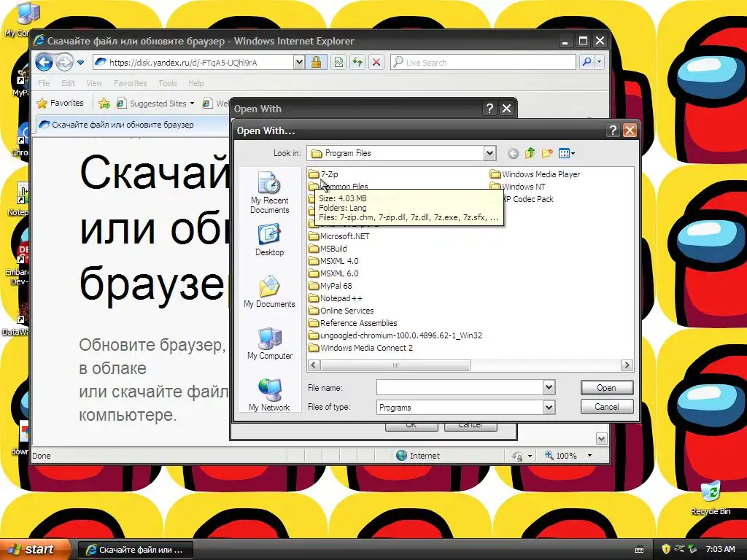The image size is (747, 560).
Task: Select the XP Codec Pack folder
Action: (528, 199)
